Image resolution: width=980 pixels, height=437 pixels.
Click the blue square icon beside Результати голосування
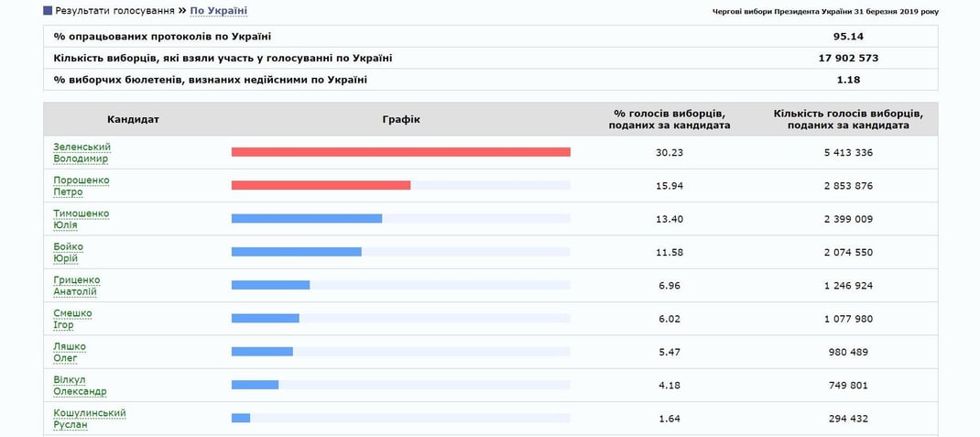pyautogui.click(x=48, y=11)
